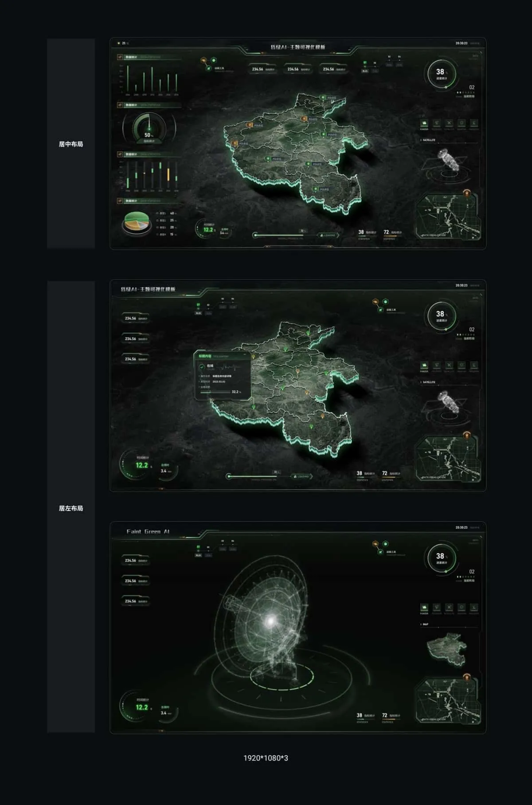Toggle the pie legend checkbox showing 15%
The height and width of the screenshot is (805, 532).
[x=158, y=234]
